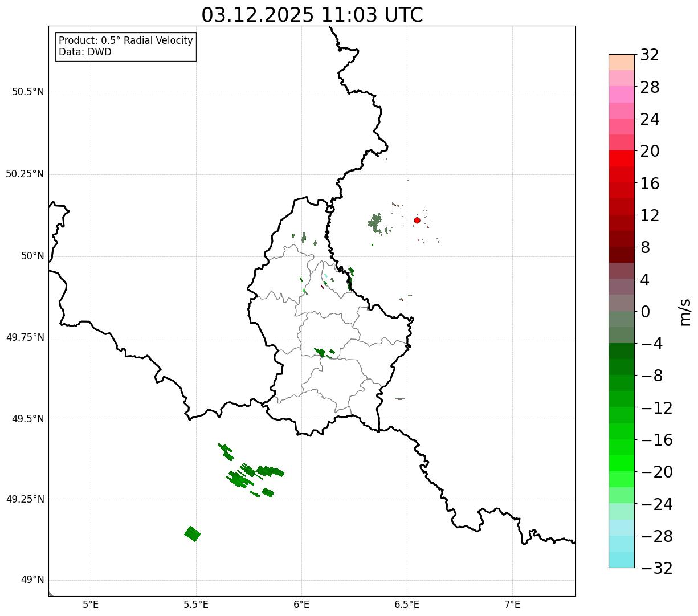The width and height of the screenshot is (698, 616).
Task: Click the colorbar tick label 8
Action: pos(645,247)
